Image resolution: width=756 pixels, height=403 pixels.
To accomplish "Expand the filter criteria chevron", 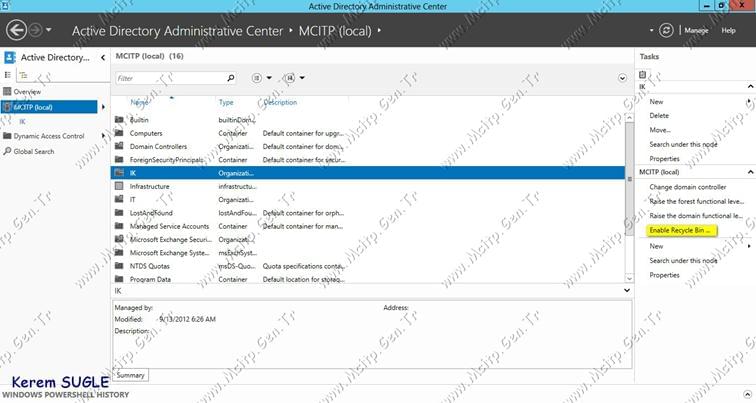I will 622,78.
